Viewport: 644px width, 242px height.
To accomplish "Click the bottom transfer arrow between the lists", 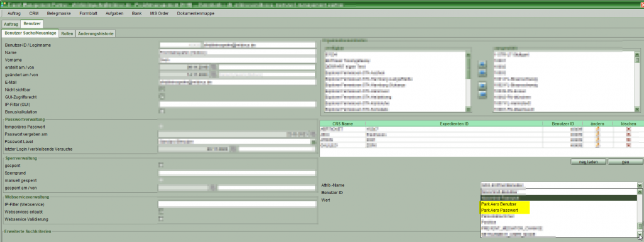I will click(x=482, y=94).
